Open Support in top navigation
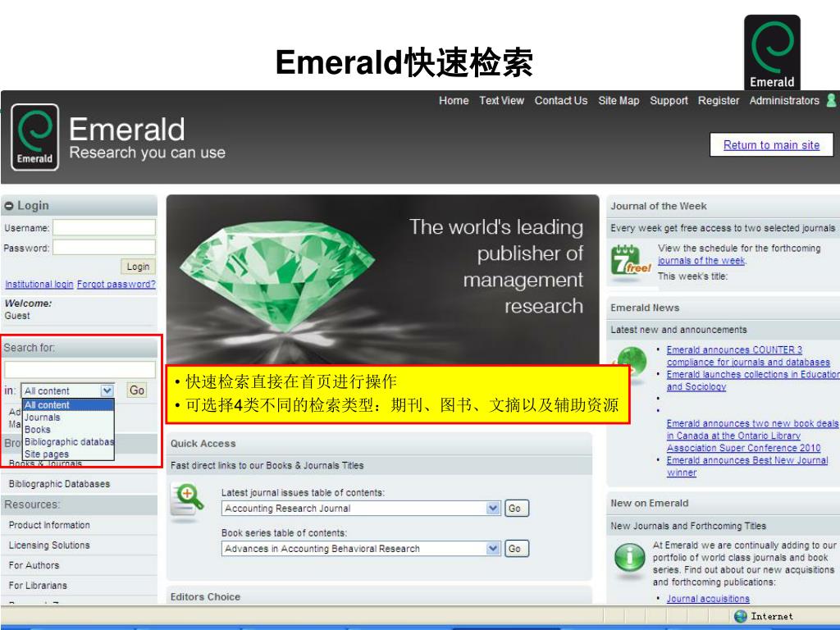This screenshot has width=840, height=630. coord(669,101)
